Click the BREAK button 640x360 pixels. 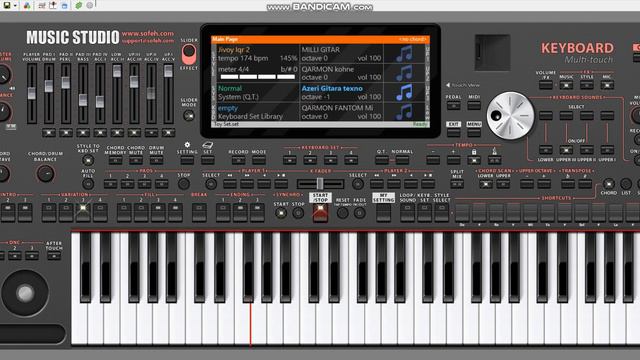tap(199, 213)
